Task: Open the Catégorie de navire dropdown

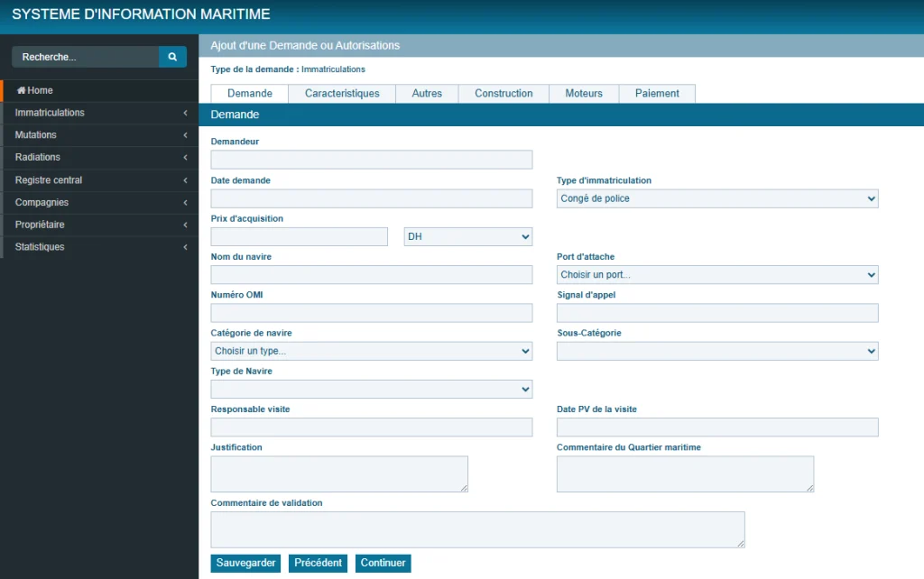Action: [371, 352]
